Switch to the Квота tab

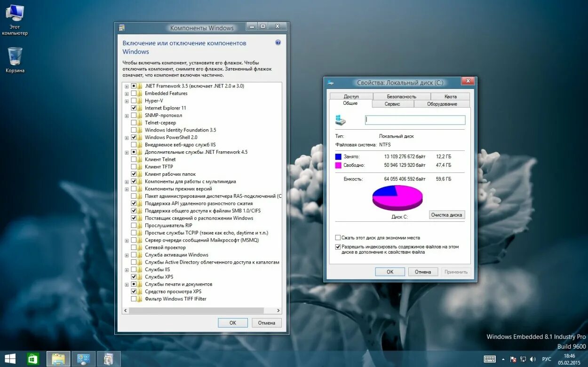click(450, 96)
